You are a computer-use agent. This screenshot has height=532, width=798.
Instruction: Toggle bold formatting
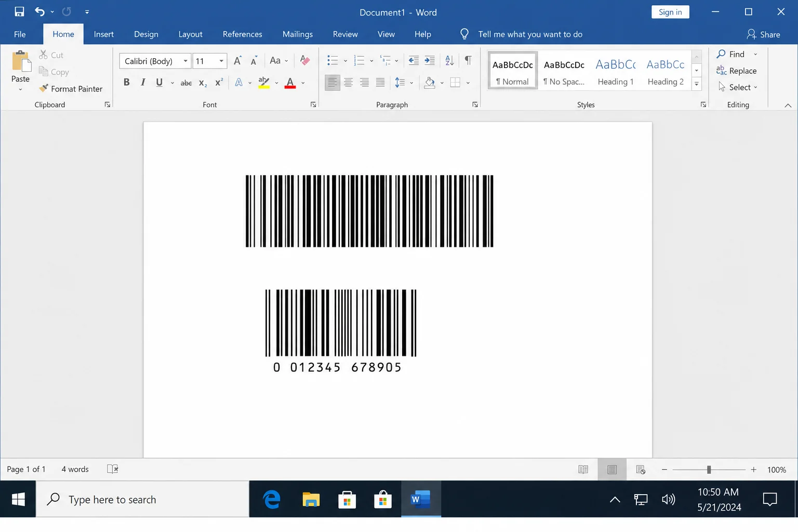click(126, 83)
